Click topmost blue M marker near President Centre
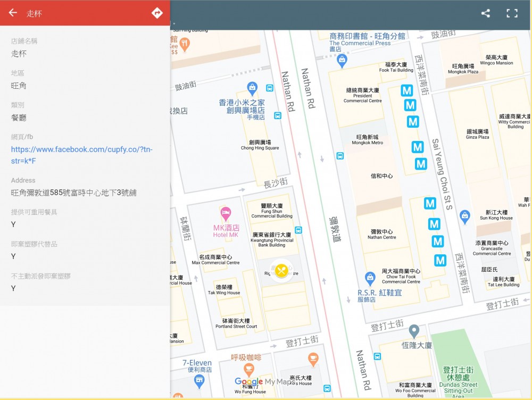Viewport: 532px width, 400px height. click(x=407, y=90)
